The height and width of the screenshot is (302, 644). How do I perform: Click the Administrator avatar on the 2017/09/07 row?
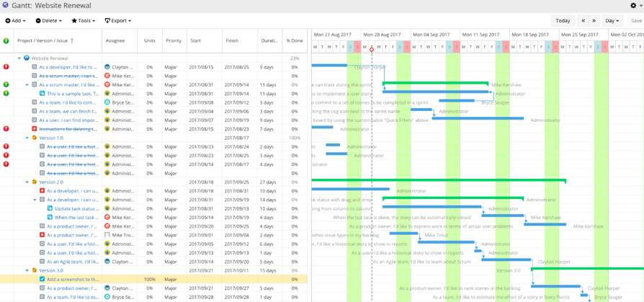(x=107, y=120)
